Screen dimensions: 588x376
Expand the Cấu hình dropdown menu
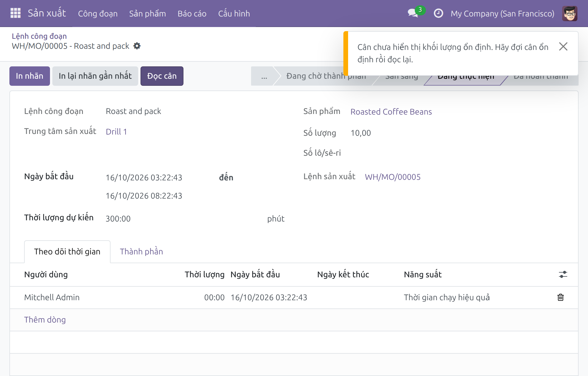click(234, 14)
